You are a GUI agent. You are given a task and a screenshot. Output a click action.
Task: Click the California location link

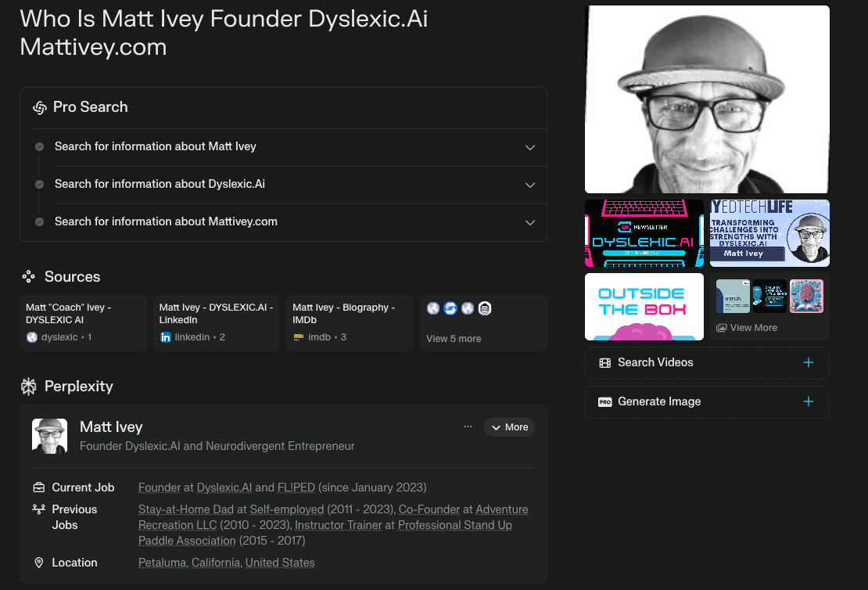click(217, 563)
